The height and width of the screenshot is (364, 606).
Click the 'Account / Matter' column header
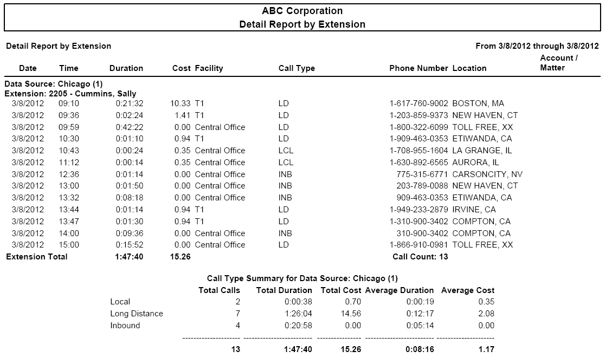tap(558, 63)
